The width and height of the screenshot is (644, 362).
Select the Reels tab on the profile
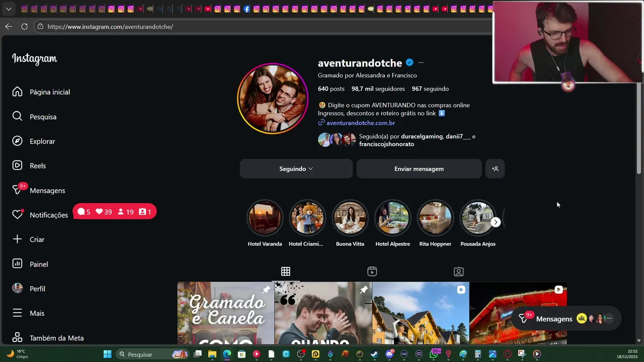pyautogui.click(x=372, y=271)
